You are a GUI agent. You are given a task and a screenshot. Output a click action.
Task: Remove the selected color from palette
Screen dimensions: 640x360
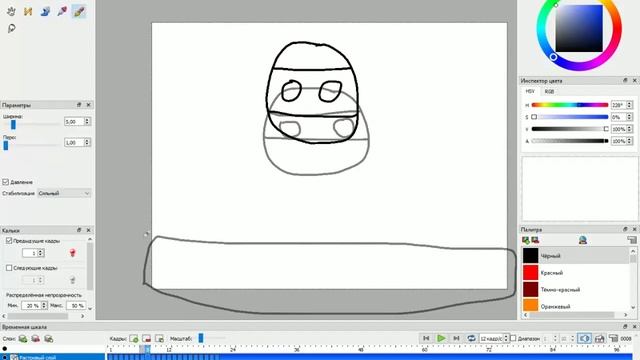click(535, 240)
